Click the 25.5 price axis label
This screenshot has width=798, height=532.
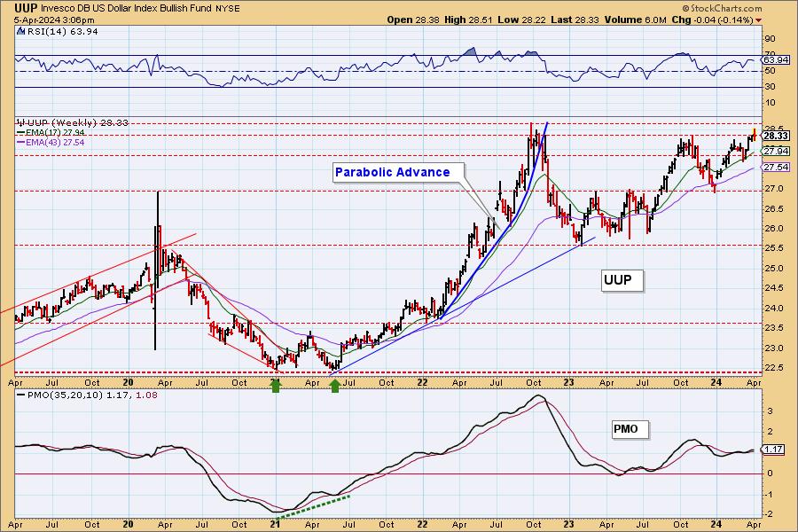[x=773, y=248]
